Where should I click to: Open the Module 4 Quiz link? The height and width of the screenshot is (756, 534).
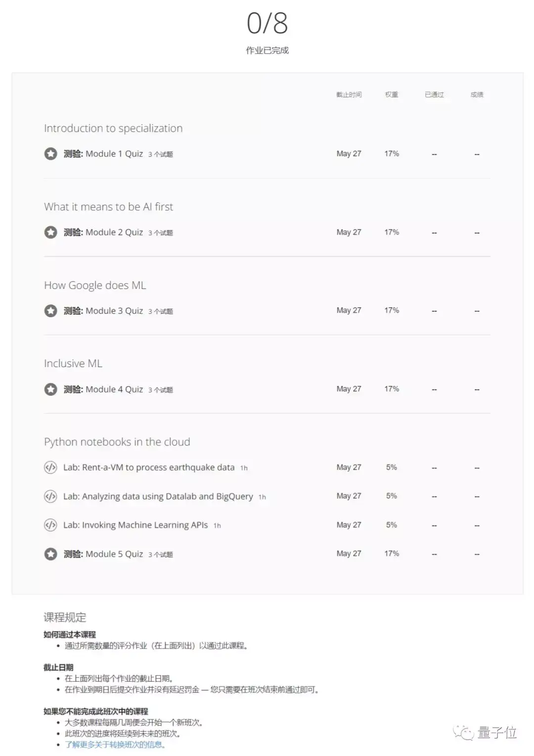[x=114, y=389]
